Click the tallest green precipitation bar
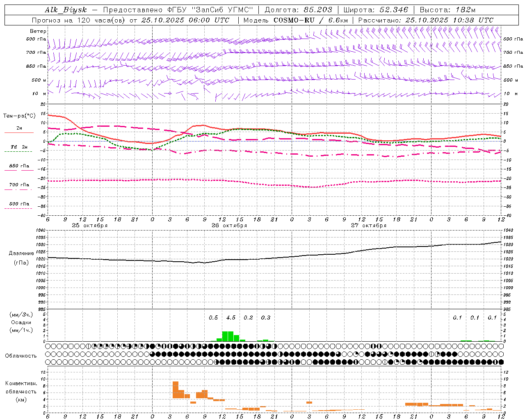Screen dimensions: 525x420 (228, 336)
